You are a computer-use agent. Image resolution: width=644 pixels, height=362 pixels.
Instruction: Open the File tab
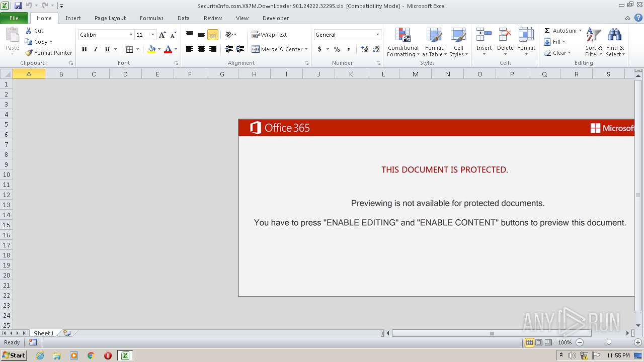tap(14, 18)
